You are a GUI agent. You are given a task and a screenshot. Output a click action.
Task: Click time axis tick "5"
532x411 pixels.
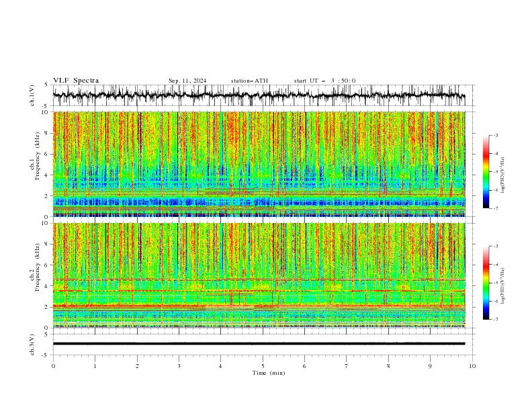[x=263, y=366]
